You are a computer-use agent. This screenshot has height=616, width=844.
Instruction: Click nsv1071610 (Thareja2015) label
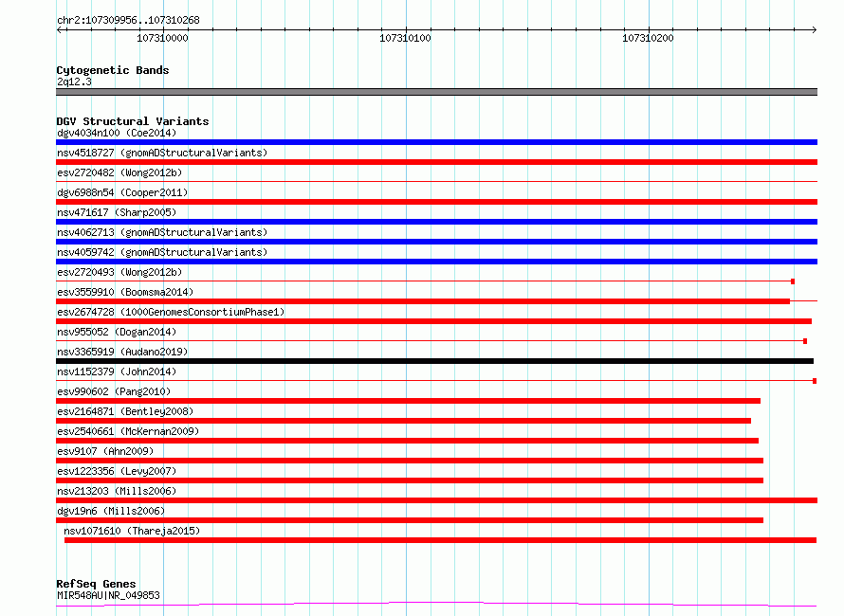click(132, 531)
